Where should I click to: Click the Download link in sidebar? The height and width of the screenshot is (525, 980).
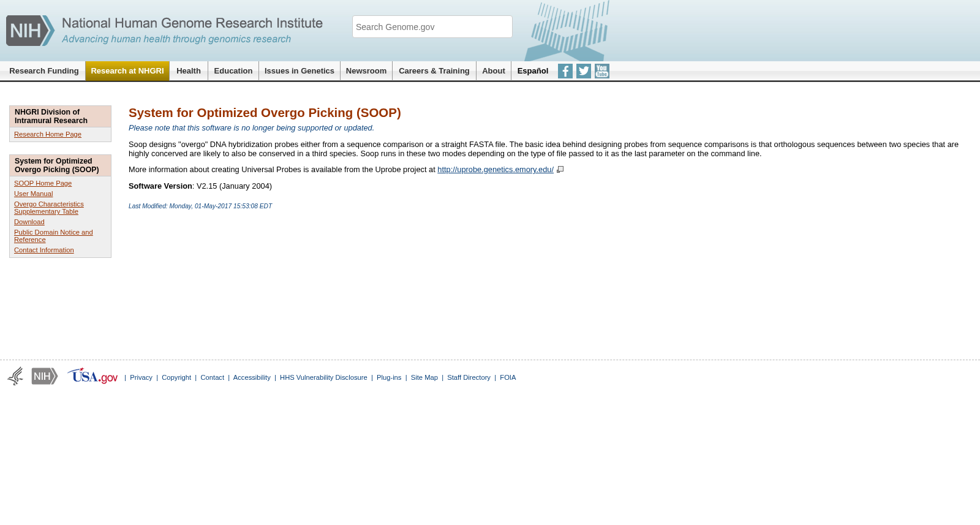point(29,222)
